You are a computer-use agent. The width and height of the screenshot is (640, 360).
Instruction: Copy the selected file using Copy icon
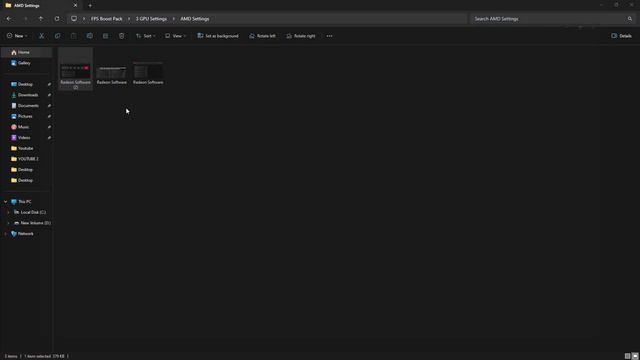tap(58, 36)
